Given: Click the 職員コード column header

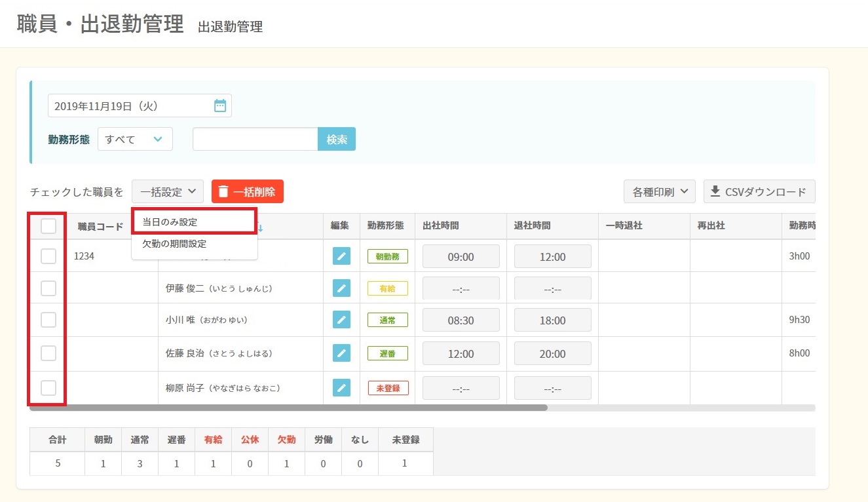Looking at the screenshot, I should [x=100, y=227].
